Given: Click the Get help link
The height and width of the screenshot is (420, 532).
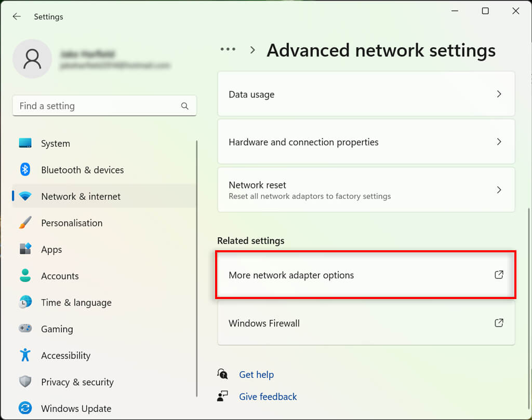Looking at the screenshot, I should coord(256,374).
